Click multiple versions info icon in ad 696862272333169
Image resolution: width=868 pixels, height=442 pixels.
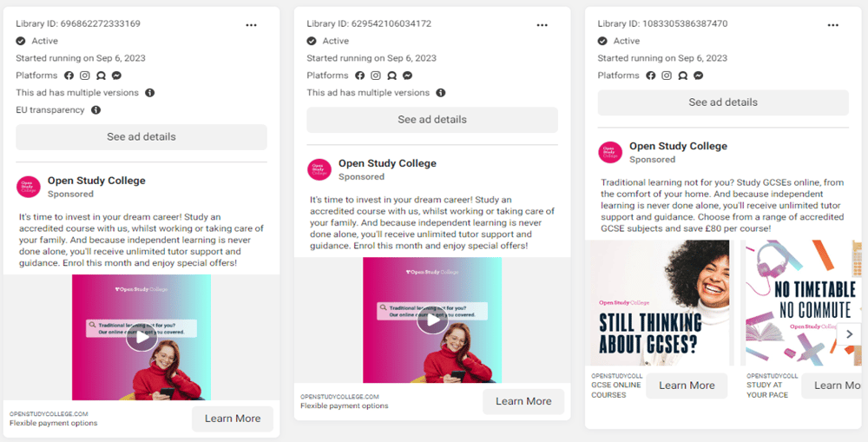pos(149,93)
